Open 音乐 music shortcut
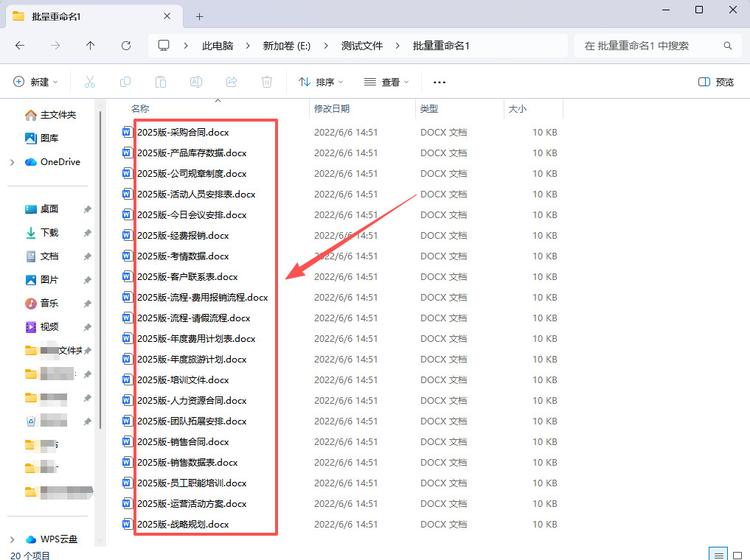This screenshot has width=750, height=560. (42, 304)
